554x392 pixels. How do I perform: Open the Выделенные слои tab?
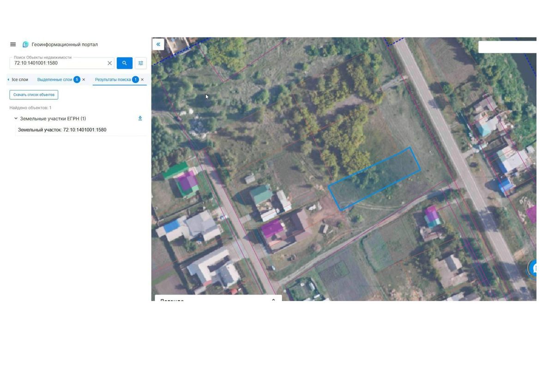coord(54,79)
